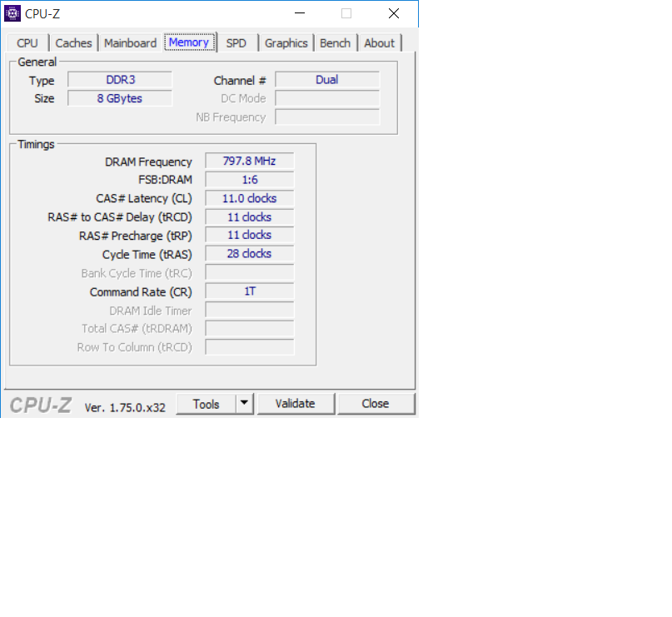Click the RAS# Precharge value of 11 clocks
Image resolution: width=672 pixels, height=617 pixels.
pyautogui.click(x=250, y=236)
